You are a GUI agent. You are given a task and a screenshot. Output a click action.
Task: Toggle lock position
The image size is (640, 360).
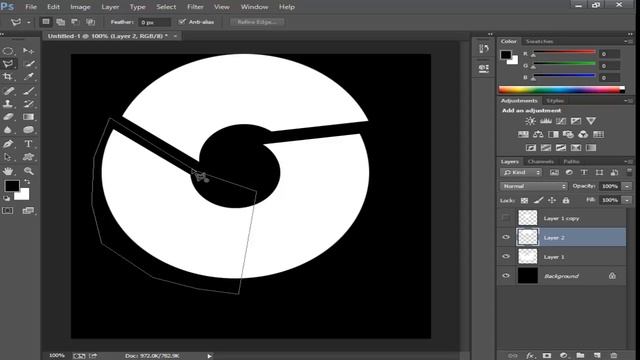(552, 200)
